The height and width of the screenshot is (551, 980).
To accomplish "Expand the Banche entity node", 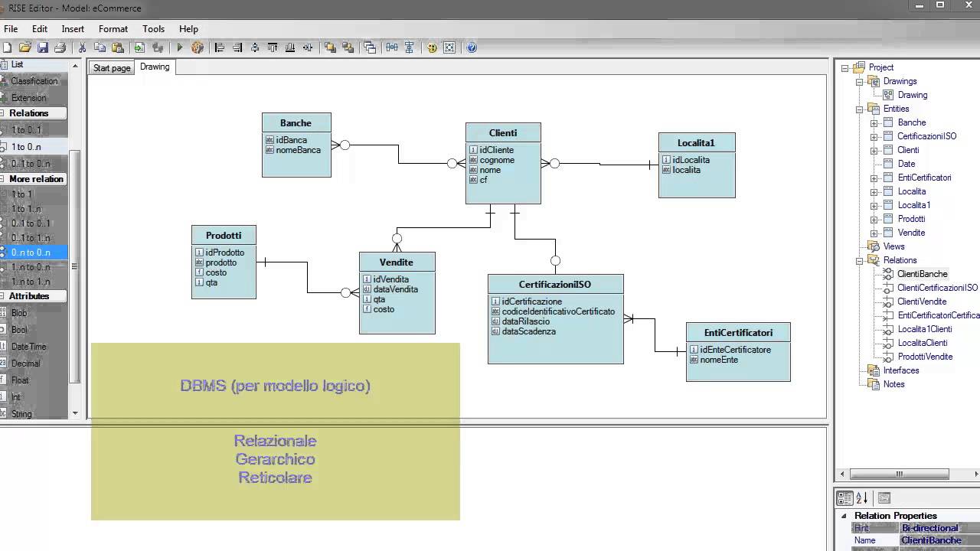I will pyautogui.click(x=874, y=122).
